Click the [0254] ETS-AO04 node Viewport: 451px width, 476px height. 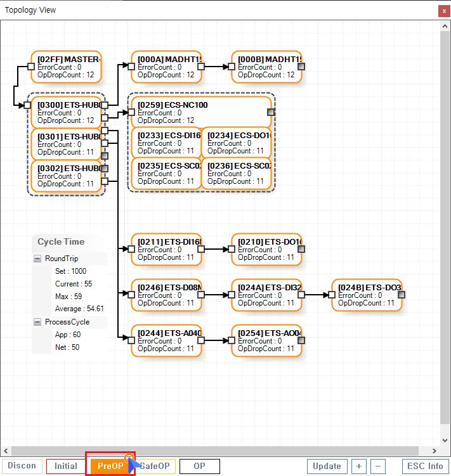(266, 341)
